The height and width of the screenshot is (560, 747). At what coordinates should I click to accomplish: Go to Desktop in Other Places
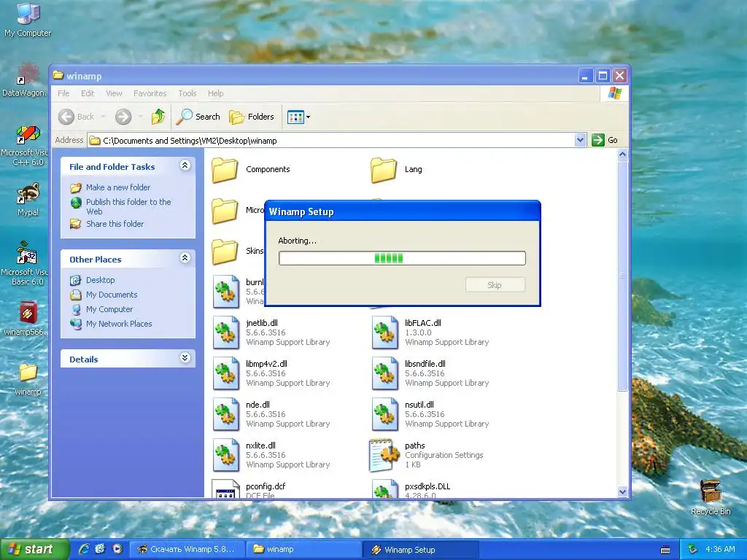click(x=100, y=280)
